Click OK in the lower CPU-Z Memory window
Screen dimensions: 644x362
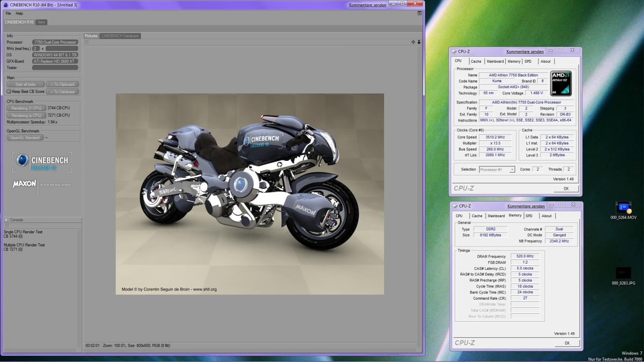click(567, 343)
